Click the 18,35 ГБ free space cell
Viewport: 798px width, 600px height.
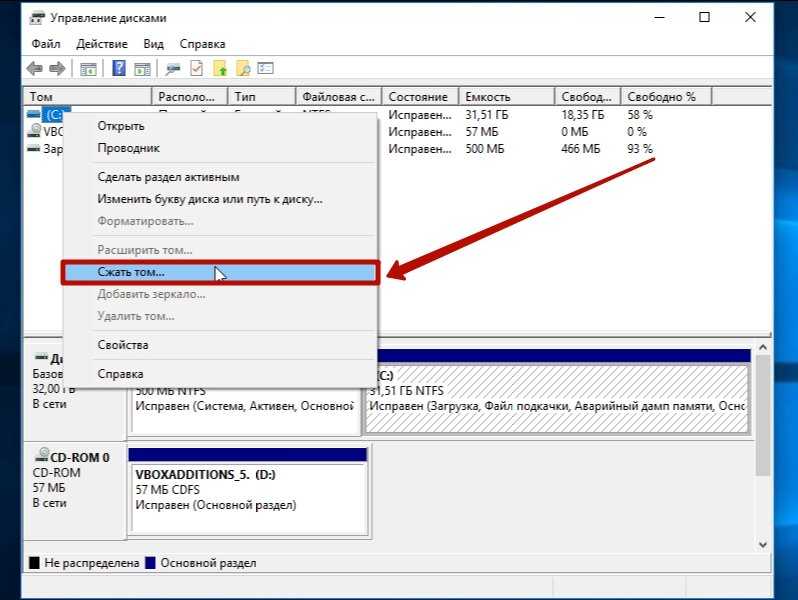point(583,115)
